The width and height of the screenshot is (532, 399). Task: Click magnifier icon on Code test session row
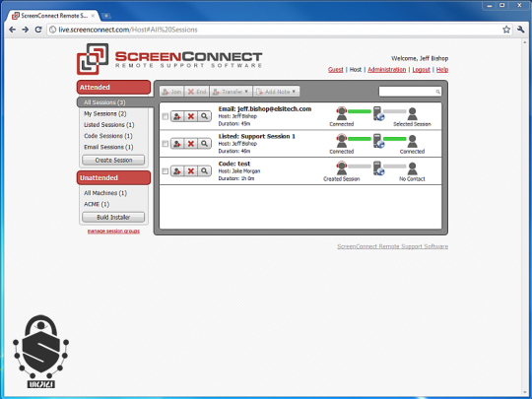click(x=204, y=171)
